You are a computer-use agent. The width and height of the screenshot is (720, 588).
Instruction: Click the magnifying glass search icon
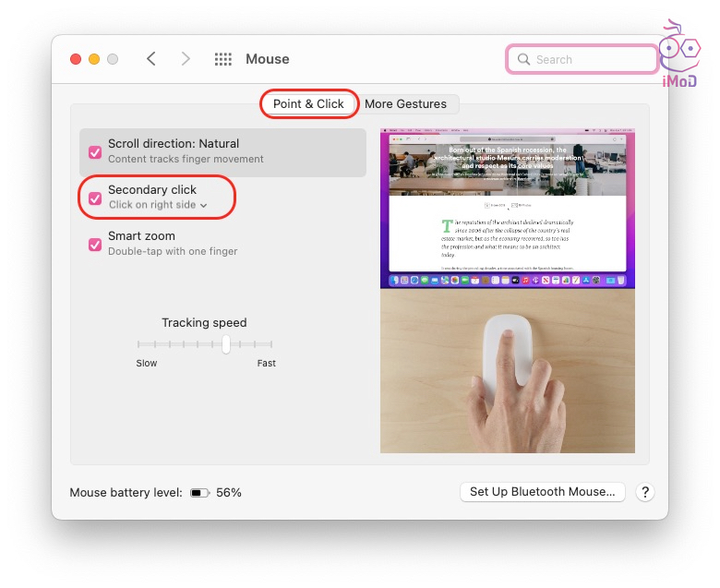(524, 60)
